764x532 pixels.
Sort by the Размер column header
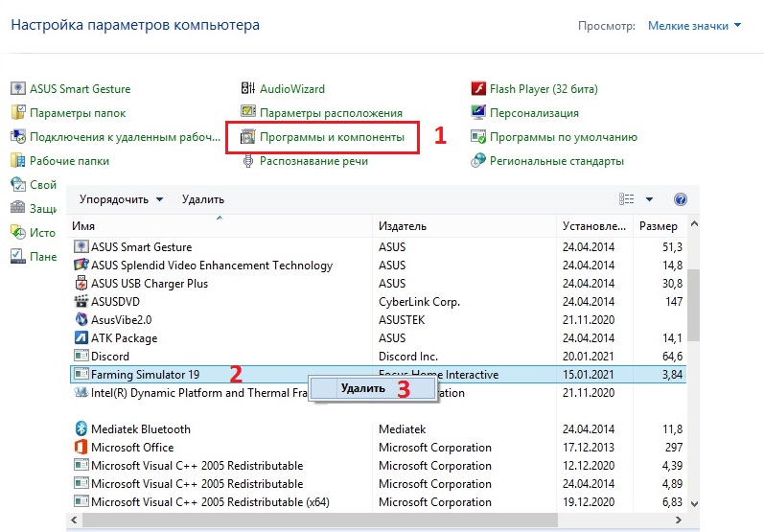[x=660, y=226]
